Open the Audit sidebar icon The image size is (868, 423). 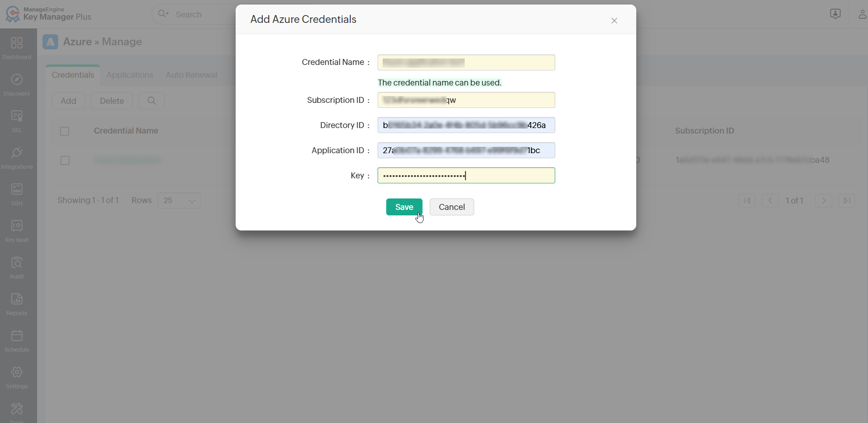pos(17,262)
